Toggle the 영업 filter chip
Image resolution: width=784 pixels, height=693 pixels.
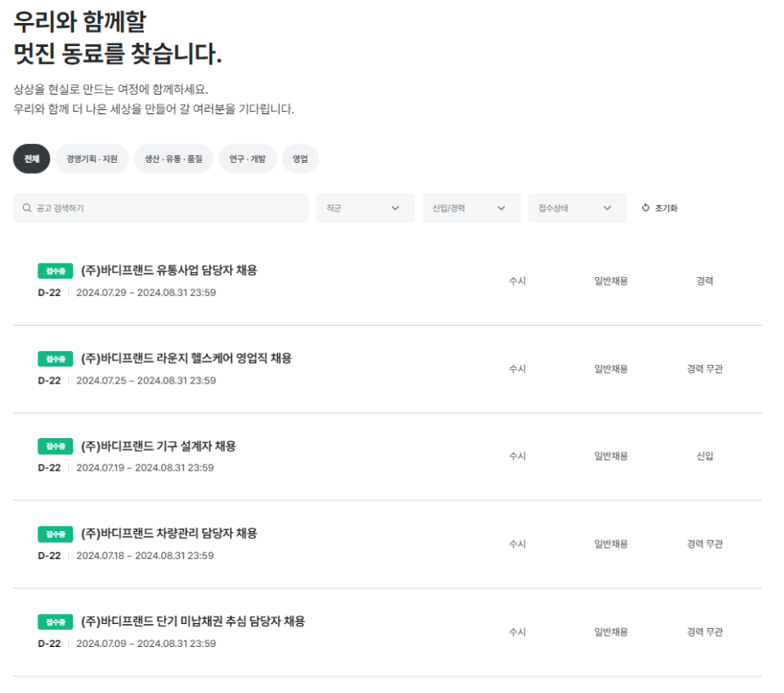tap(300, 158)
